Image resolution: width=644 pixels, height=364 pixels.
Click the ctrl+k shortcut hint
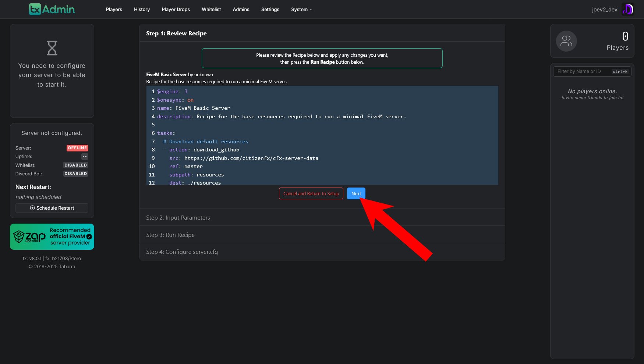tap(620, 71)
